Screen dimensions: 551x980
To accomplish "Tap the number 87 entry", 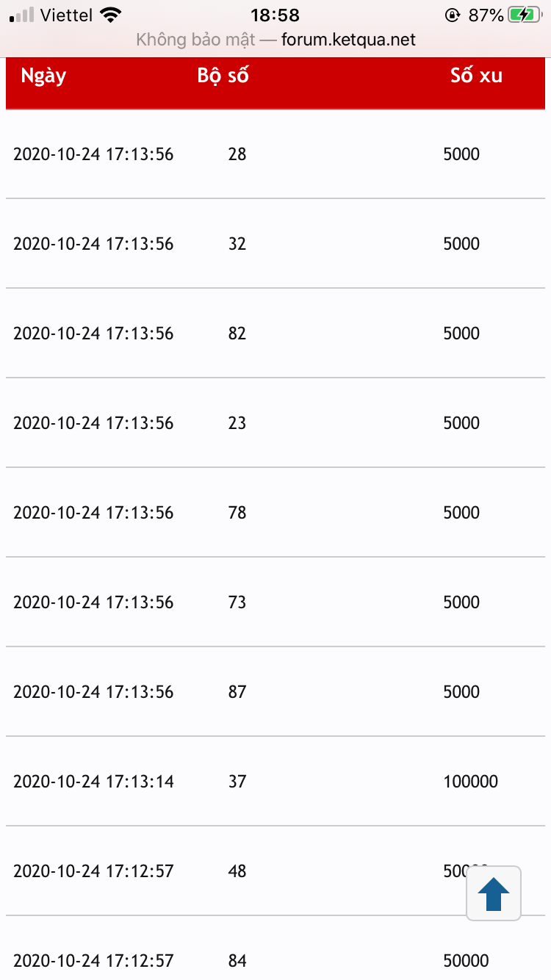I will pos(237,692).
